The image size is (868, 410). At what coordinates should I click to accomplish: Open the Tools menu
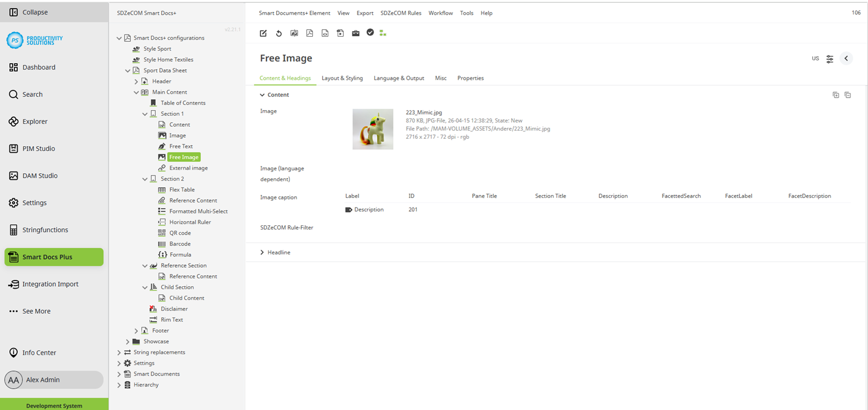pos(467,13)
